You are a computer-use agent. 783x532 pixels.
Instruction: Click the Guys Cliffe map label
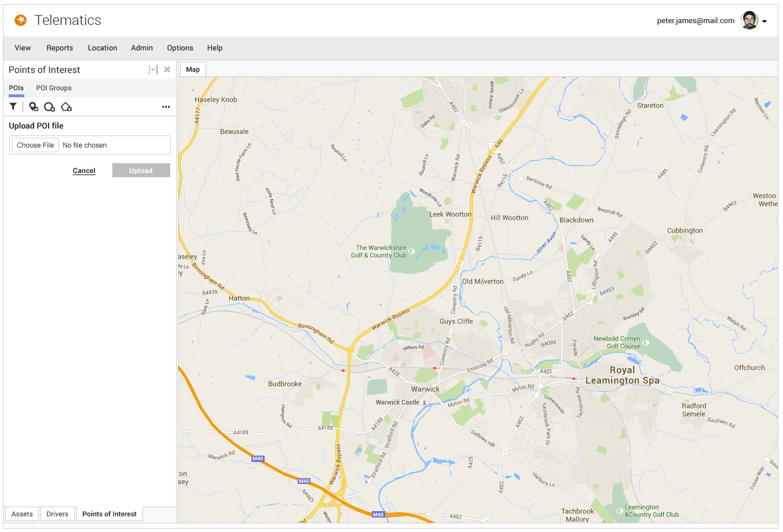[456, 321]
